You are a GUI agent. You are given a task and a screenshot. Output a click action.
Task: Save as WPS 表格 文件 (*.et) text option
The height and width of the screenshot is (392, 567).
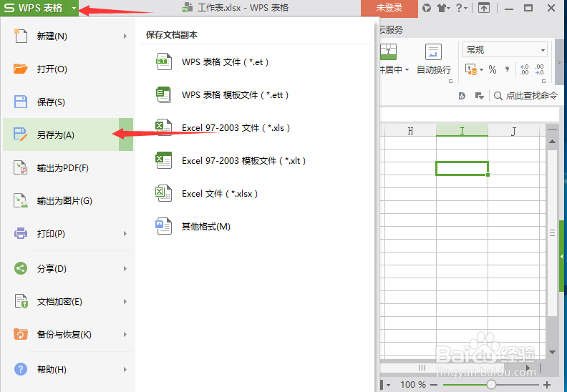click(225, 62)
